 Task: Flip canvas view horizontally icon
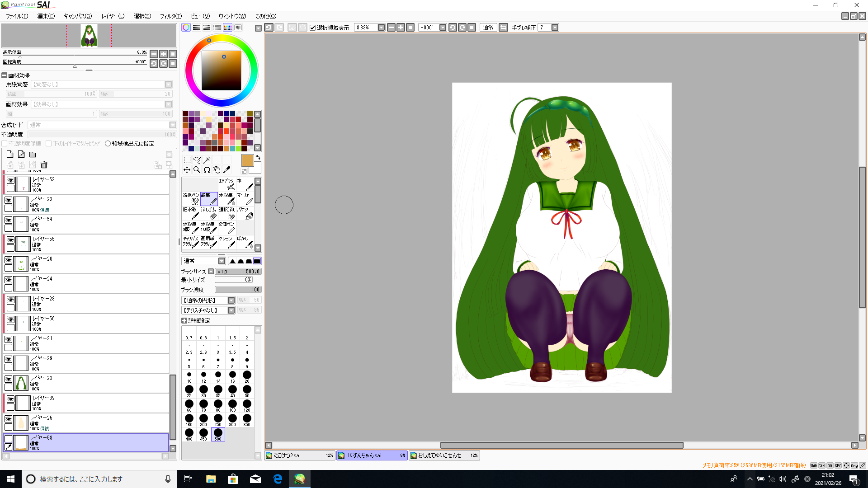pyautogui.click(x=503, y=28)
